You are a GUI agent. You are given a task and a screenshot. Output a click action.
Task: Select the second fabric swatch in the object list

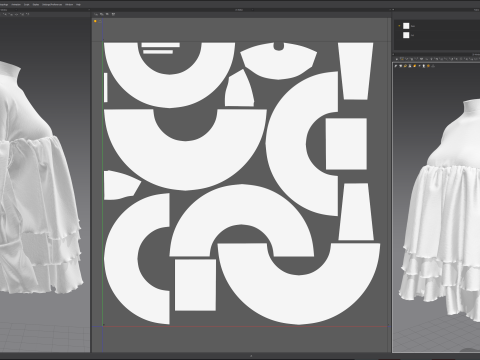(x=406, y=35)
